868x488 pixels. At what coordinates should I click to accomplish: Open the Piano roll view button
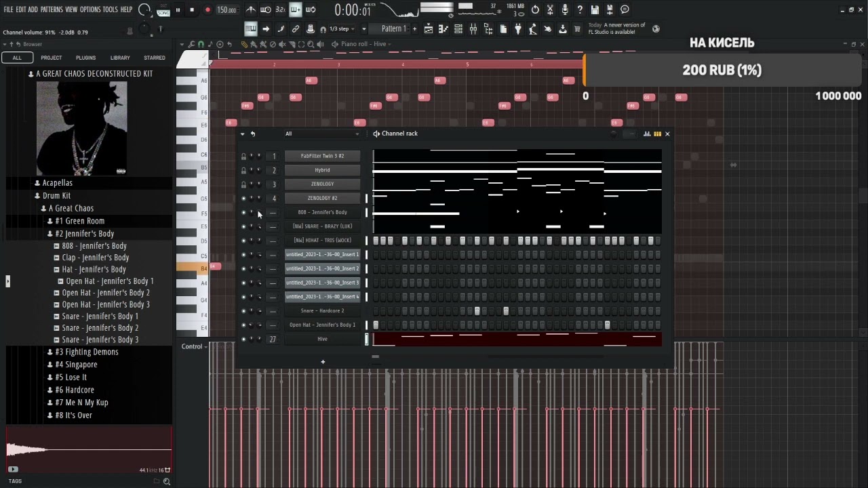(x=443, y=29)
